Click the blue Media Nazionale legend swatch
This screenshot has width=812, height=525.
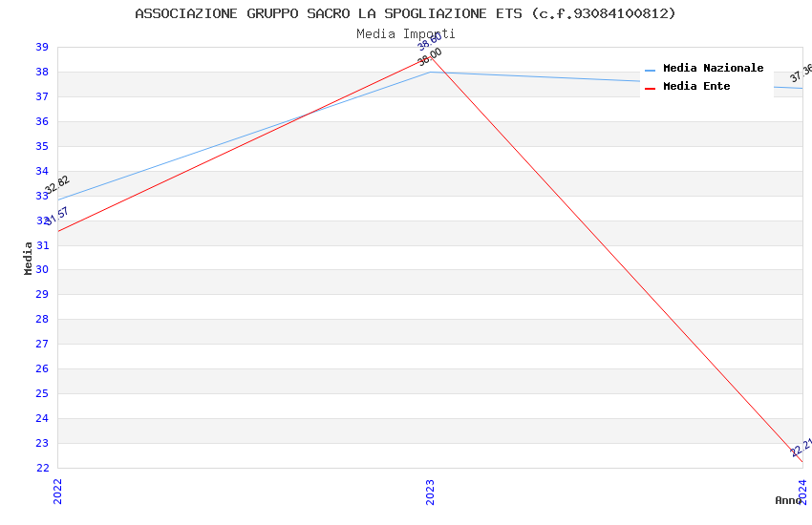tap(650, 71)
